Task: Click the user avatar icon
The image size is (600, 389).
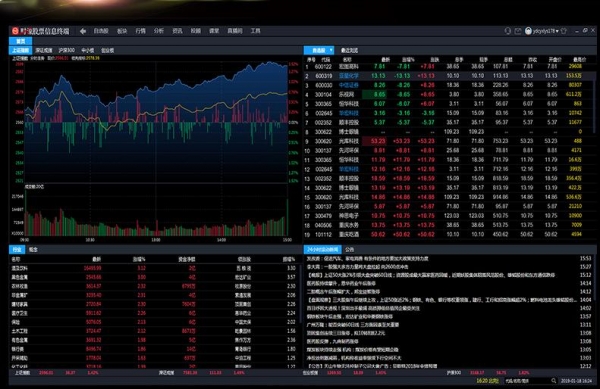Action: (528, 31)
